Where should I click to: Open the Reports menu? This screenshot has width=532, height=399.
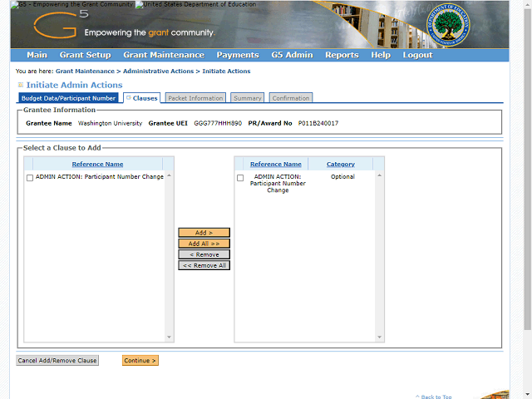[x=342, y=55]
